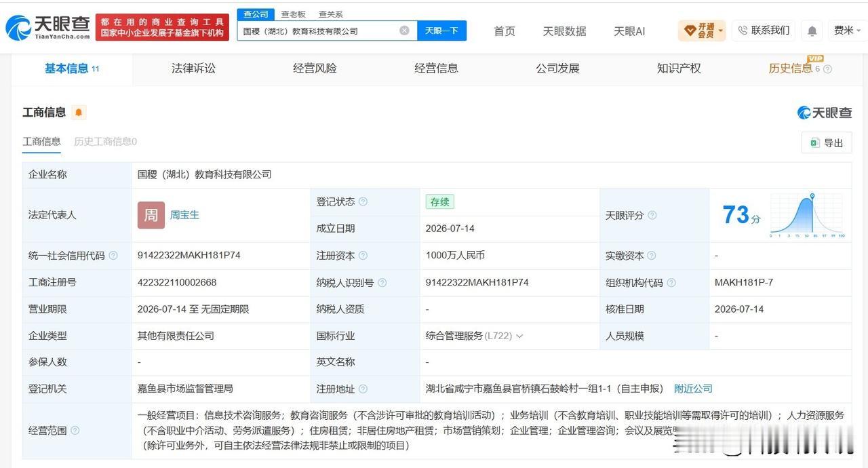The height and width of the screenshot is (468, 868).
Task: Select the 历史工商信息0 sub-tab
Action: (x=105, y=142)
